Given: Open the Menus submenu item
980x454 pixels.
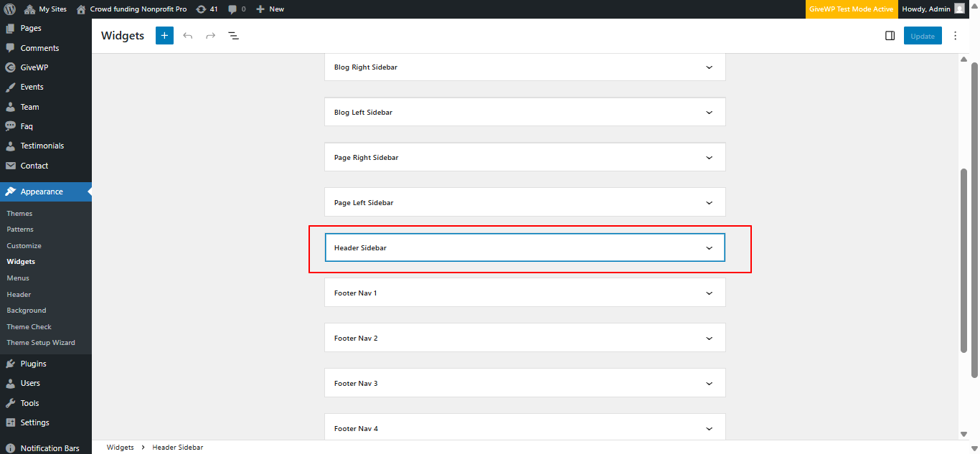Looking at the screenshot, I should click(x=18, y=278).
